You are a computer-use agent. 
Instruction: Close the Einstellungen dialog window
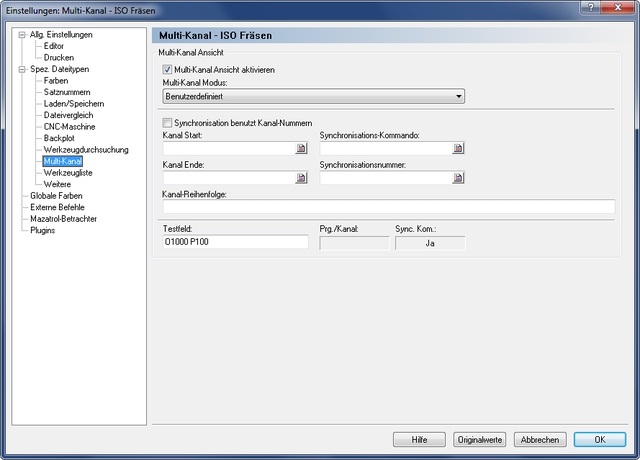tap(618, 7)
